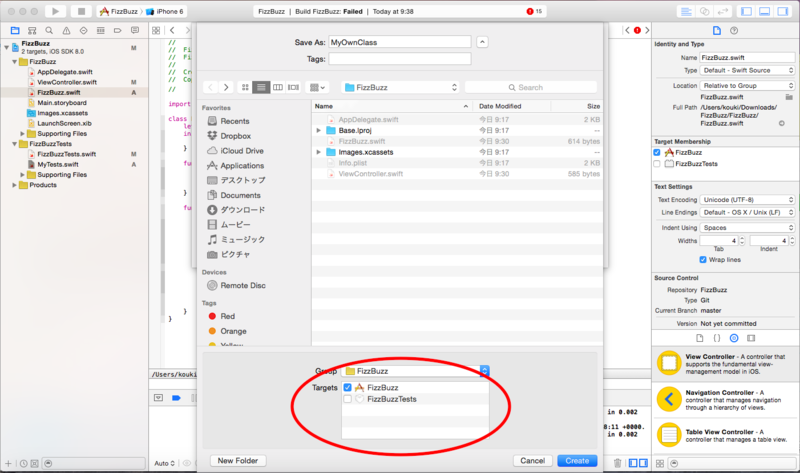Open the Text Encoding dropdown
This screenshot has height=473, width=800.
pyautogui.click(x=747, y=200)
